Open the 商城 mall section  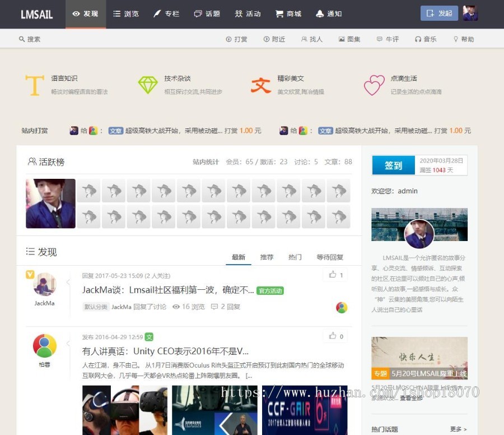[287, 13]
